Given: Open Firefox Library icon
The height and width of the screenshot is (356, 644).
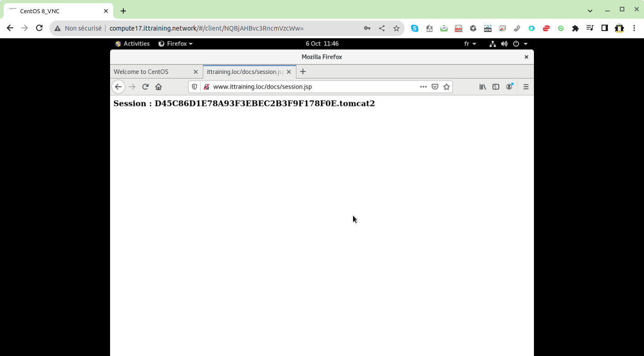Looking at the screenshot, I should coord(482,87).
